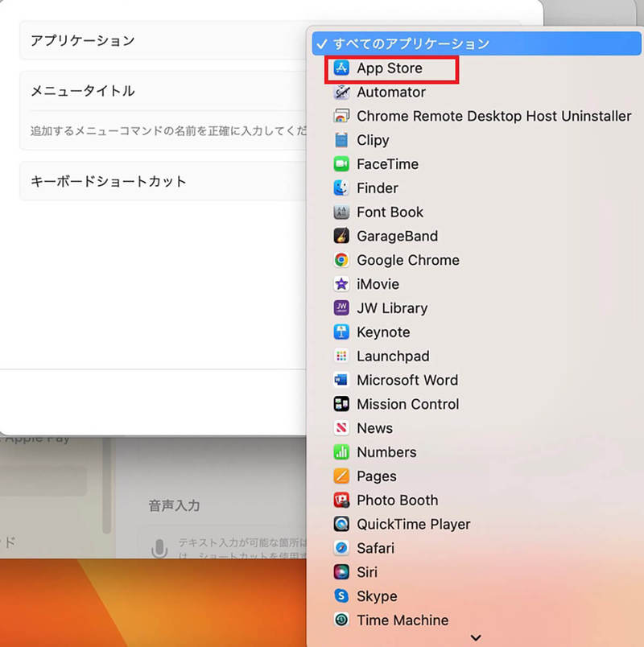Click the Safari compass icon
This screenshot has height=647, width=644.
tap(341, 548)
